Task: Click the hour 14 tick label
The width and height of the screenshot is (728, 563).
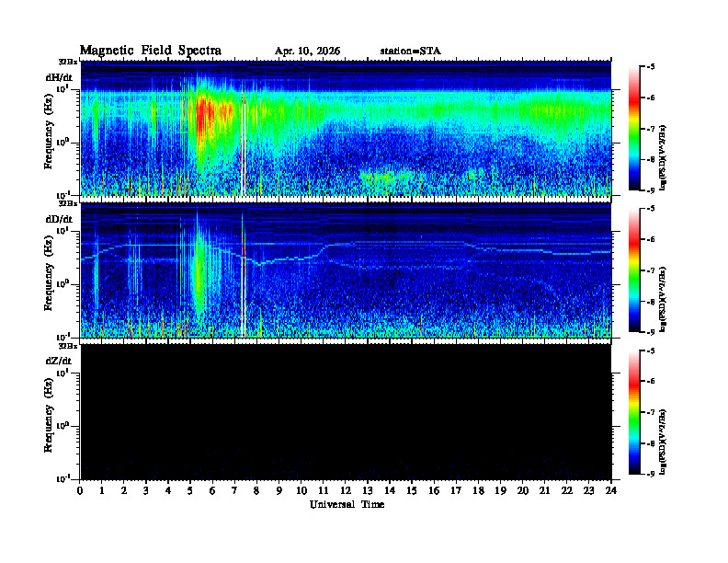Action: click(390, 490)
